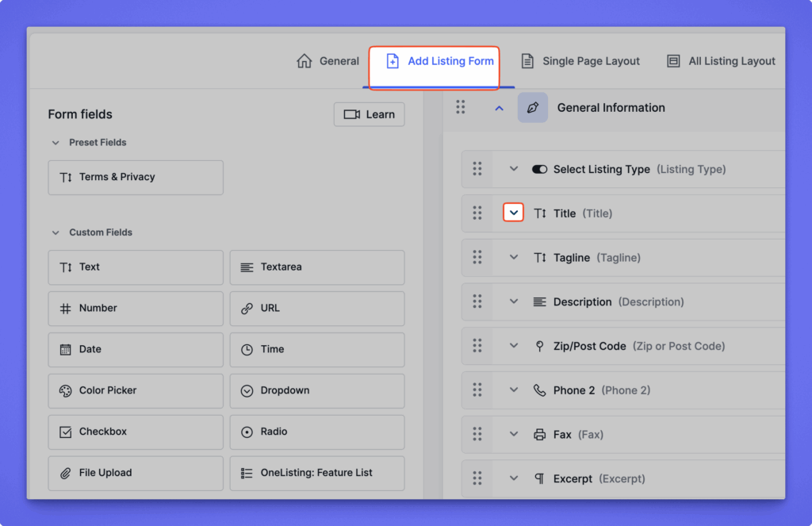
Task: Click the phone icon in Phone 2 row
Action: [539, 390]
